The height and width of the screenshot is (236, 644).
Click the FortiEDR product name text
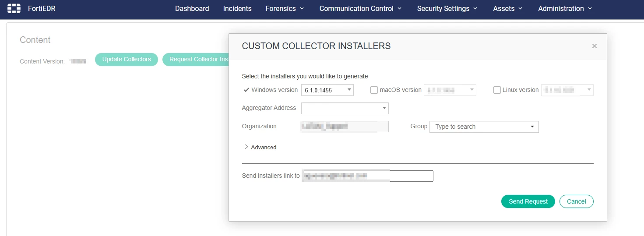[41, 8]
